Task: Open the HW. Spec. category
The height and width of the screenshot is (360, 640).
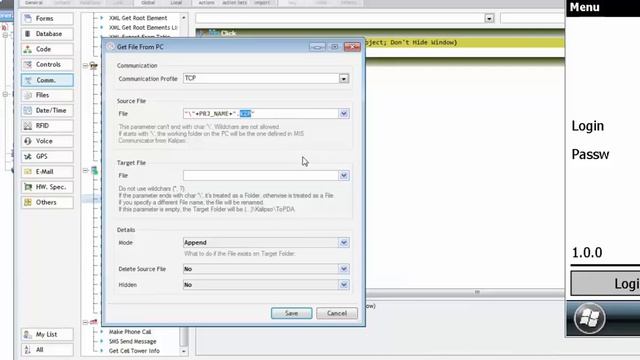Action: point(47,187)
